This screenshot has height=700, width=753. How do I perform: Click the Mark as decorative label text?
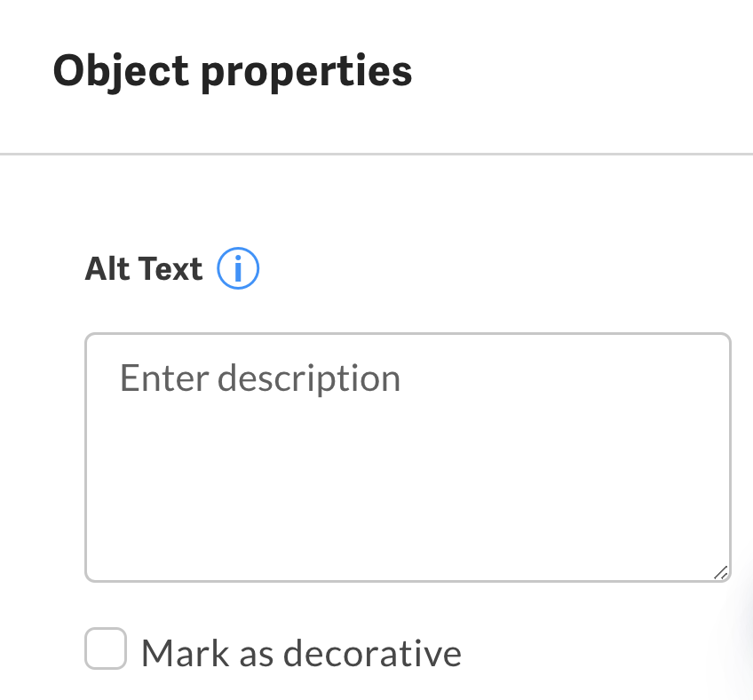(302, 652)
